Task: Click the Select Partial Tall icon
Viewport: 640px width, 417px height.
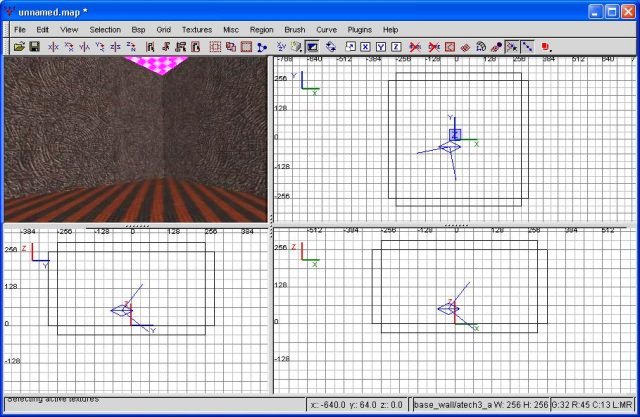Action: 180,47
